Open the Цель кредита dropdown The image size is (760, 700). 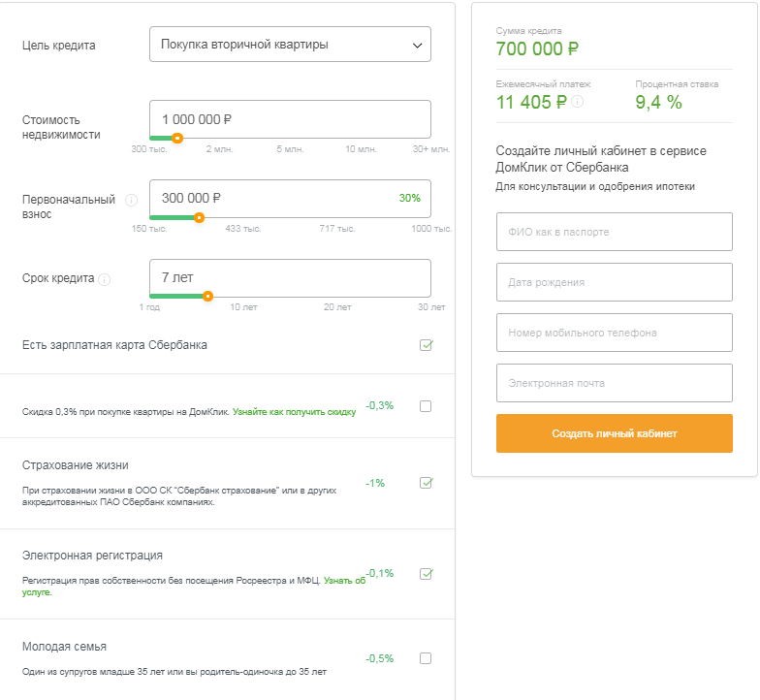pos(290,45)
